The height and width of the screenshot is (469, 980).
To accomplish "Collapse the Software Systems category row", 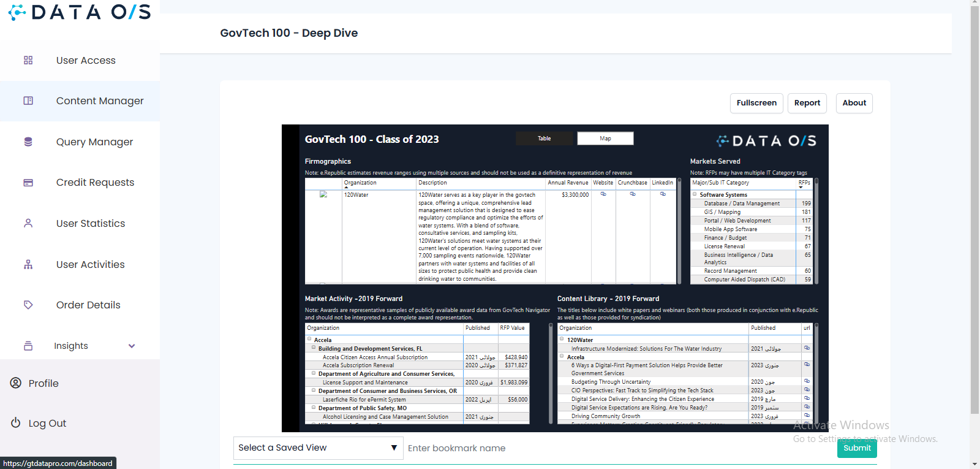I will click(x=695, y=194).
